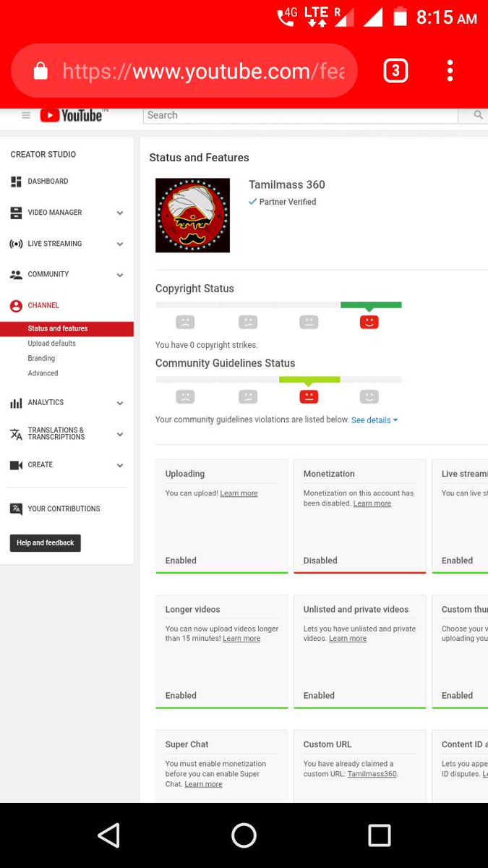Click the saddest gray face under Copyright Status
The height and width of the screenshot is (868, 488).
pyautogui.click(x=185, y=322)
